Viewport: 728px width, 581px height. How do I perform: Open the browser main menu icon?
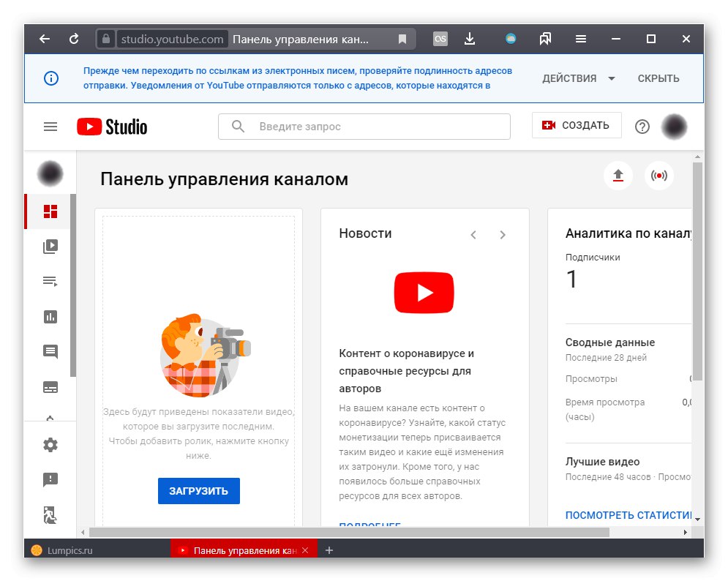(581, 39)
